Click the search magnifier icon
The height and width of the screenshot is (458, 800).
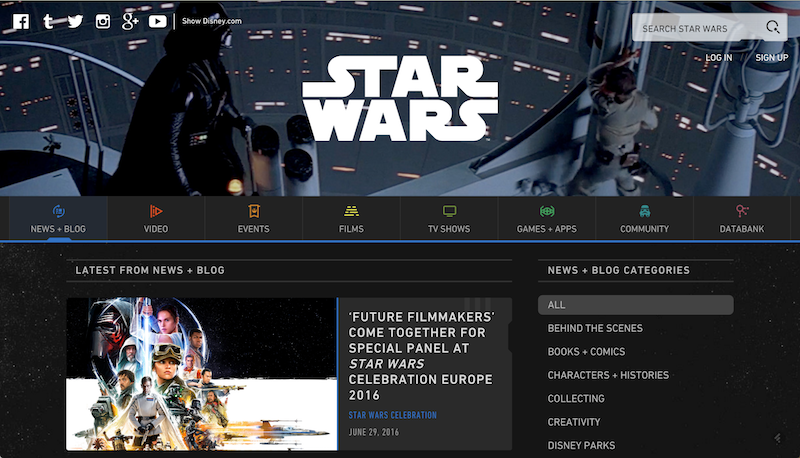point(772,27)
